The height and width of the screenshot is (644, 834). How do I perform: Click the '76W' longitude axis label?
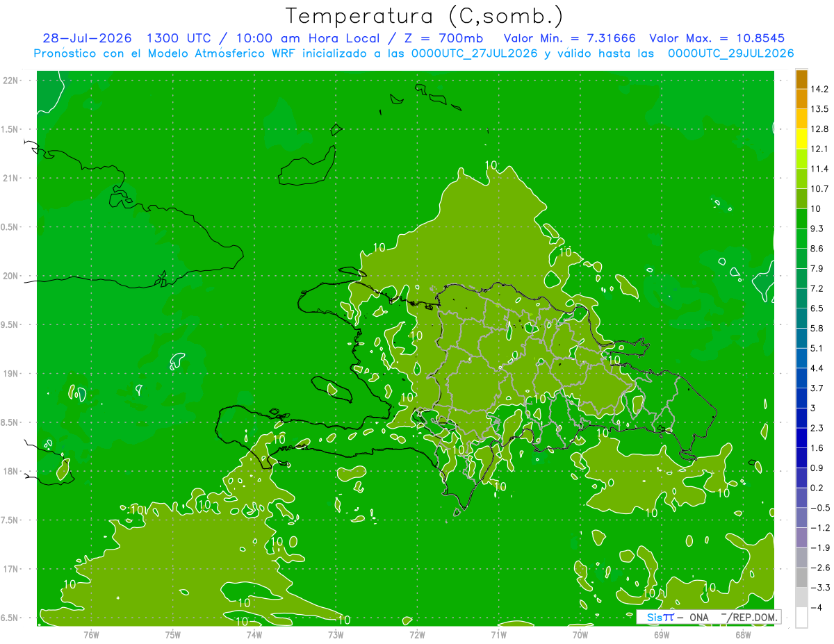pyautogui.click(x=91, y=635)
